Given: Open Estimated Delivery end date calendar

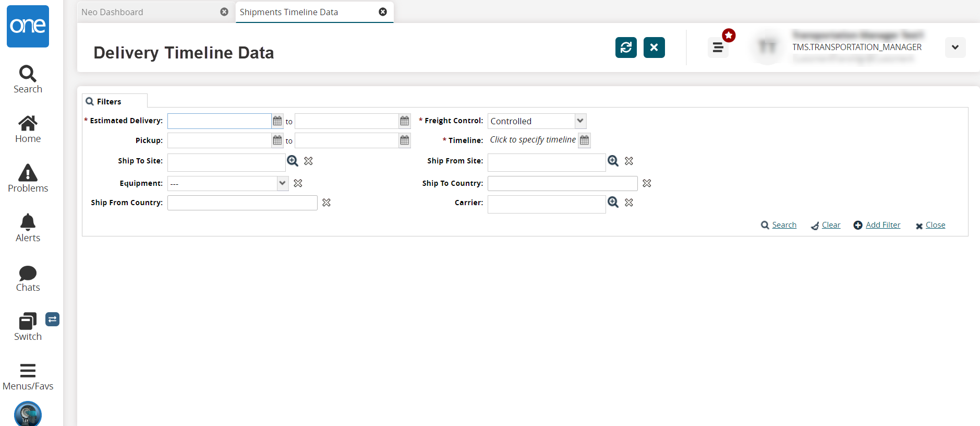Looking at the screenshot, I should [405, 121].
